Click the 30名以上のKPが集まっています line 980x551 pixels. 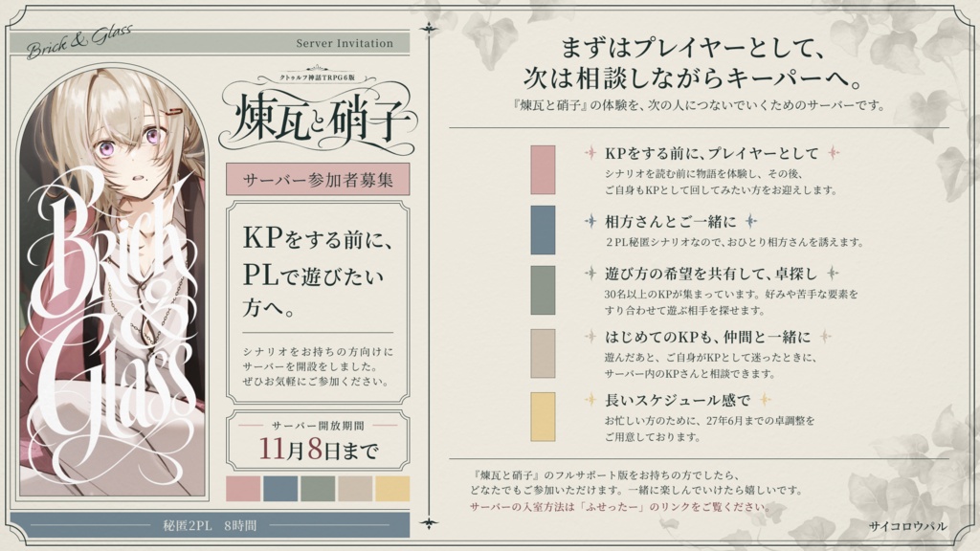(731, 293)
